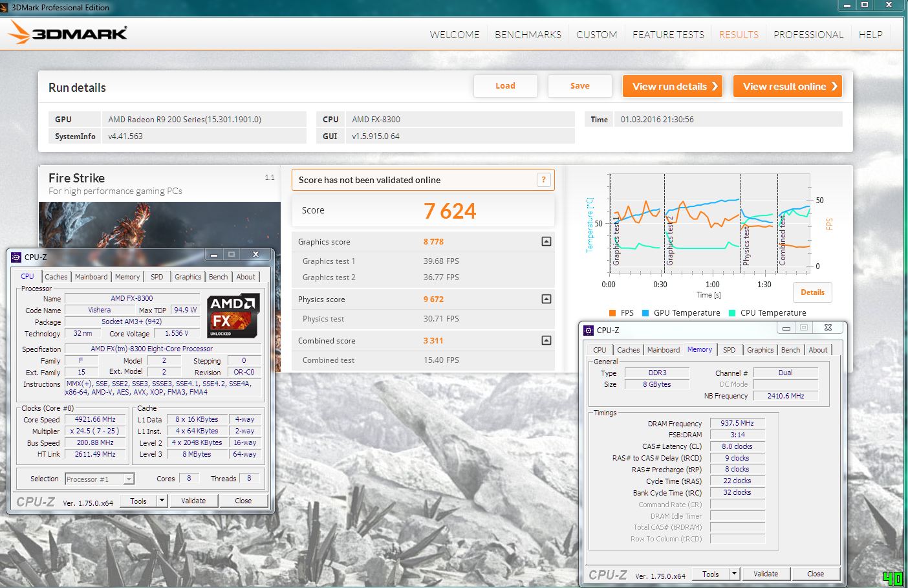Click the blue GPU Temperature legend swatch
This screenshot has width=908, height=588.
645,313
